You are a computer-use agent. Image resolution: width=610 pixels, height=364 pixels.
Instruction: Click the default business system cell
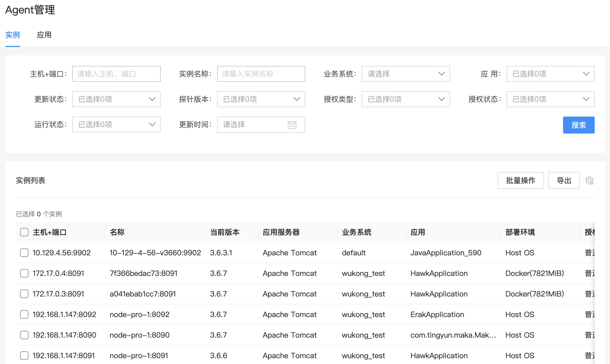[354, 253]
